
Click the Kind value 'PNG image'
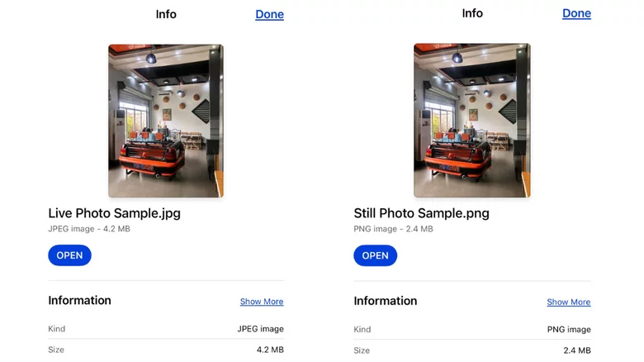click(x=568, y=330)
